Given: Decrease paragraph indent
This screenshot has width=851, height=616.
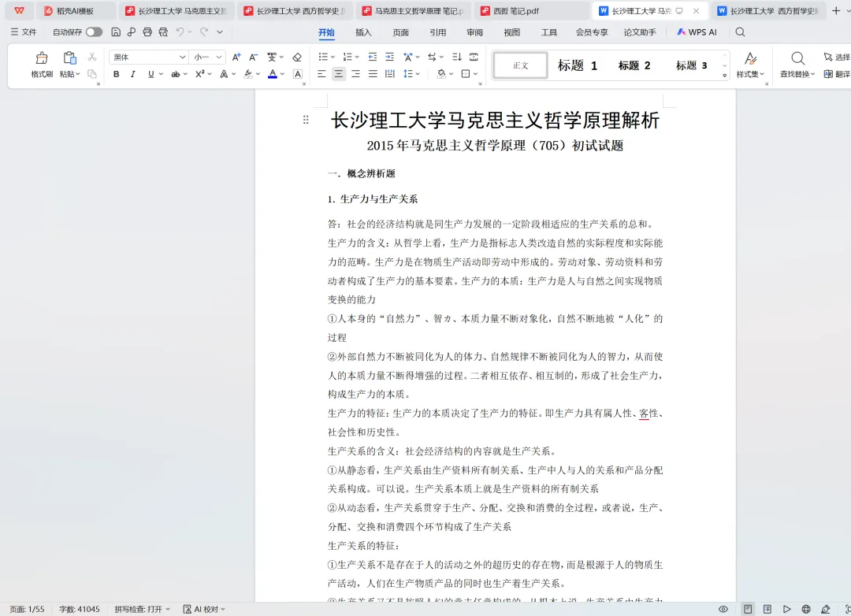Looking at the screenshot, I should 372,57.
